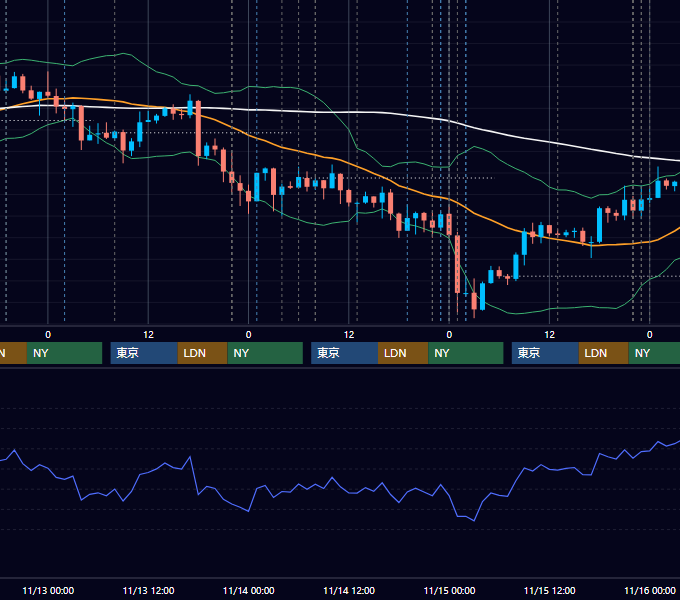
Task: Click the NY session block spanning 11/14 00:00
Action: 265,353
